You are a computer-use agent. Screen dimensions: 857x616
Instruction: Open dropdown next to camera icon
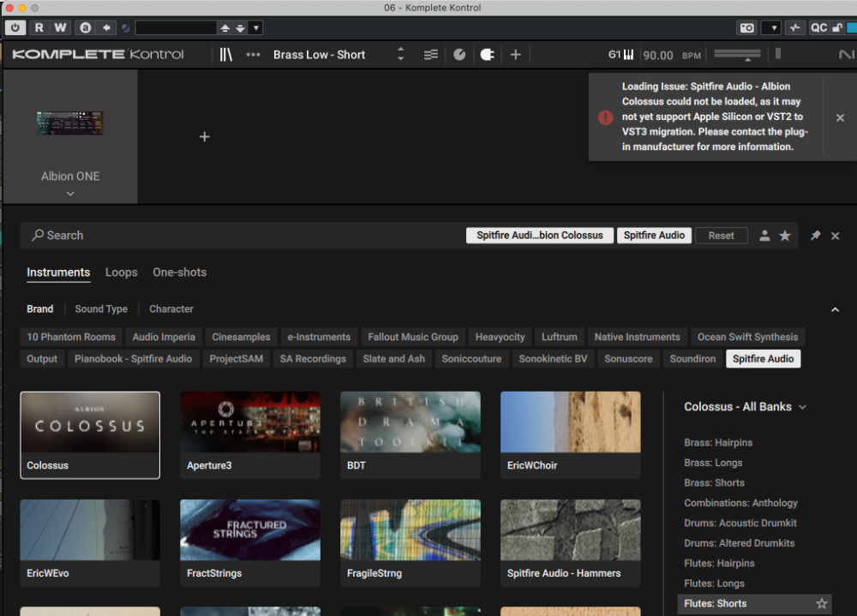coord(772,28)
